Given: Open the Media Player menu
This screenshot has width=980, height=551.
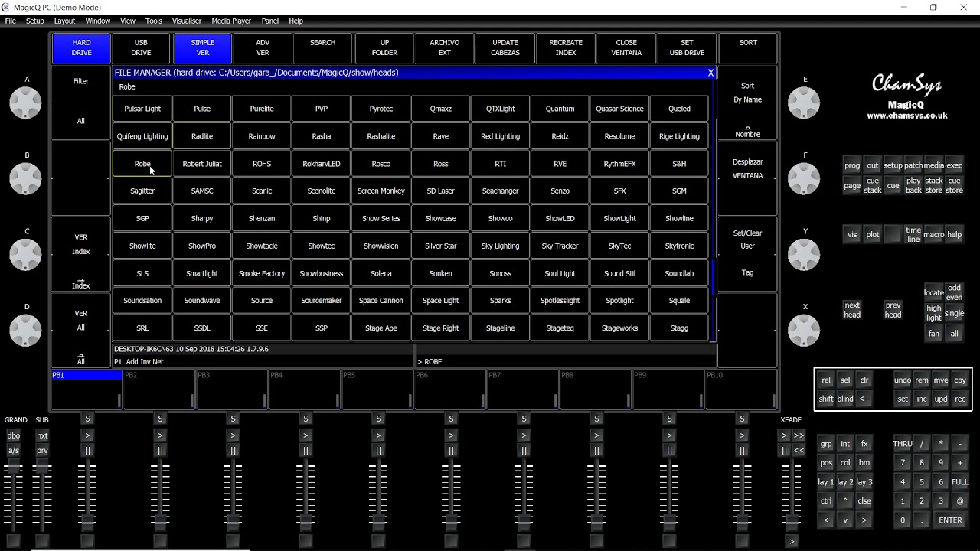Looking at the screenshot, I should pos(231,21).
